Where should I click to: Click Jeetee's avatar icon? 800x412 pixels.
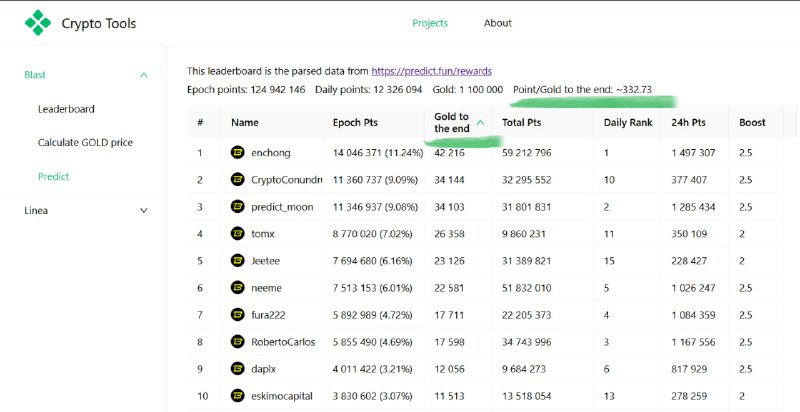[x=237, y=261]
